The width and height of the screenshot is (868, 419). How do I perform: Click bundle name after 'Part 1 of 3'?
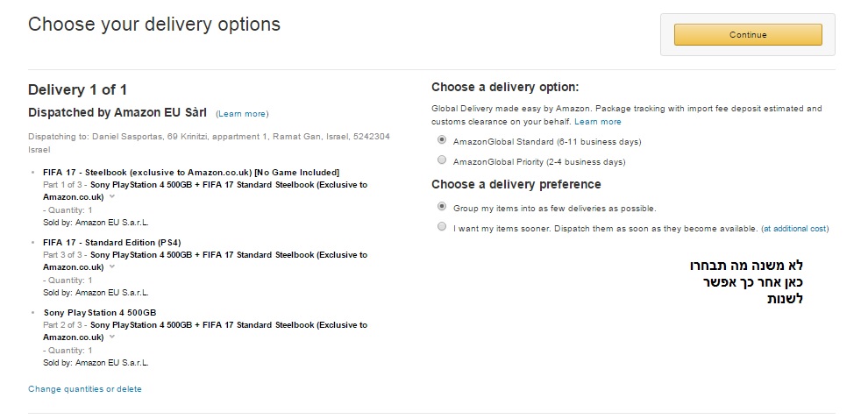click(x=228, y=185)
